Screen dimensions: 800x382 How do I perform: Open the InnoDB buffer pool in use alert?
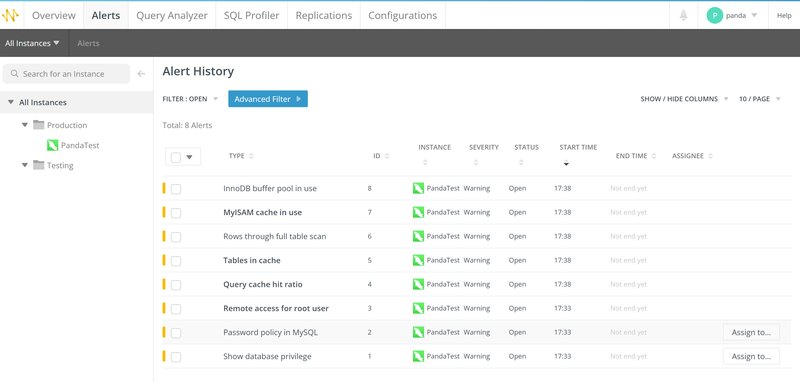pos(270,188)
